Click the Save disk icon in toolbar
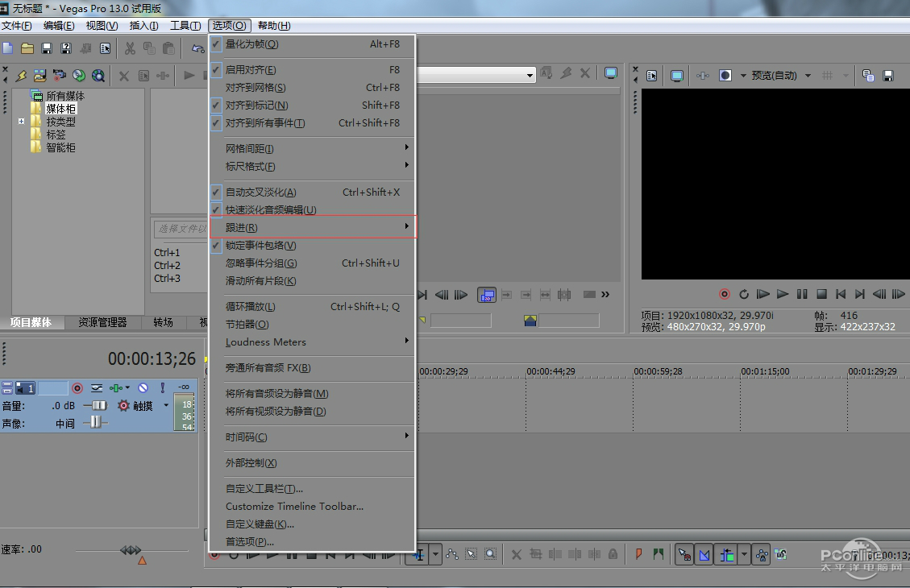Image resolution: width=910 pixels, height=588 pixels. (47, 48)
